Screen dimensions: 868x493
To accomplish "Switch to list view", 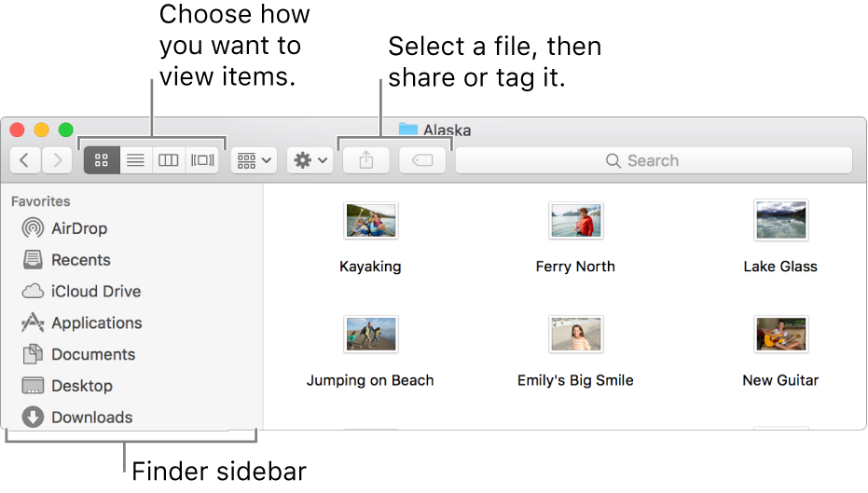I will [x=135, y=160].
